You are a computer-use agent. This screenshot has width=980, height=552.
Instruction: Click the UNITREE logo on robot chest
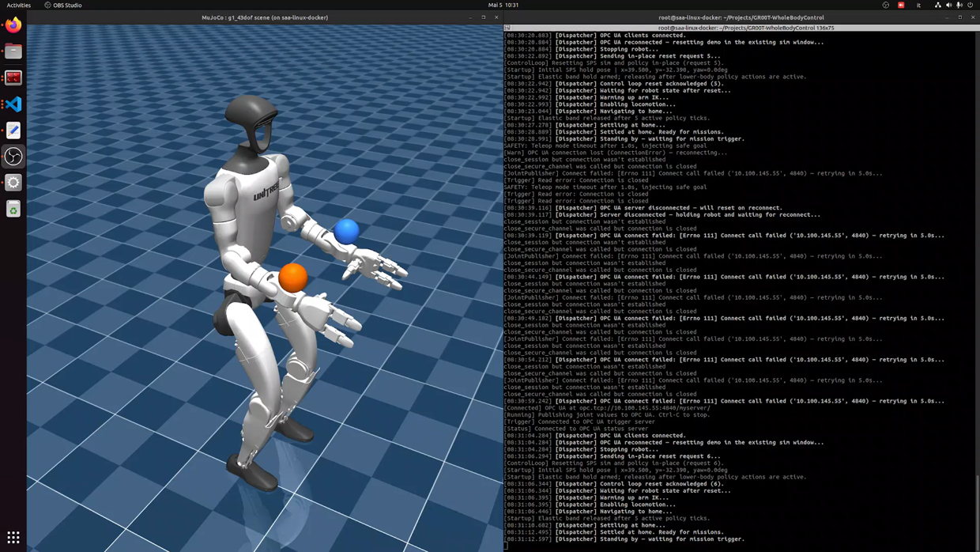point(266,191)
